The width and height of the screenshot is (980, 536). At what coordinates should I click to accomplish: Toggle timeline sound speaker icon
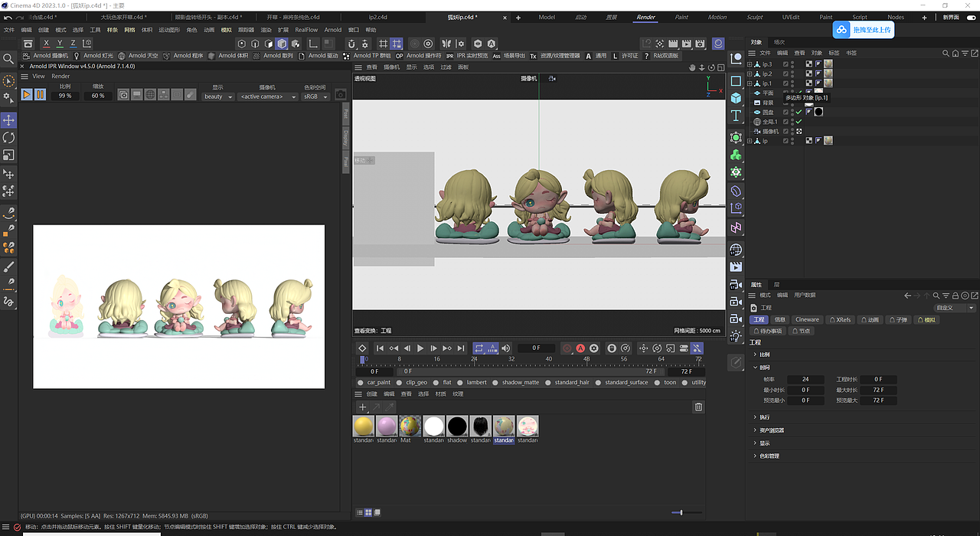tap(505, 348)
